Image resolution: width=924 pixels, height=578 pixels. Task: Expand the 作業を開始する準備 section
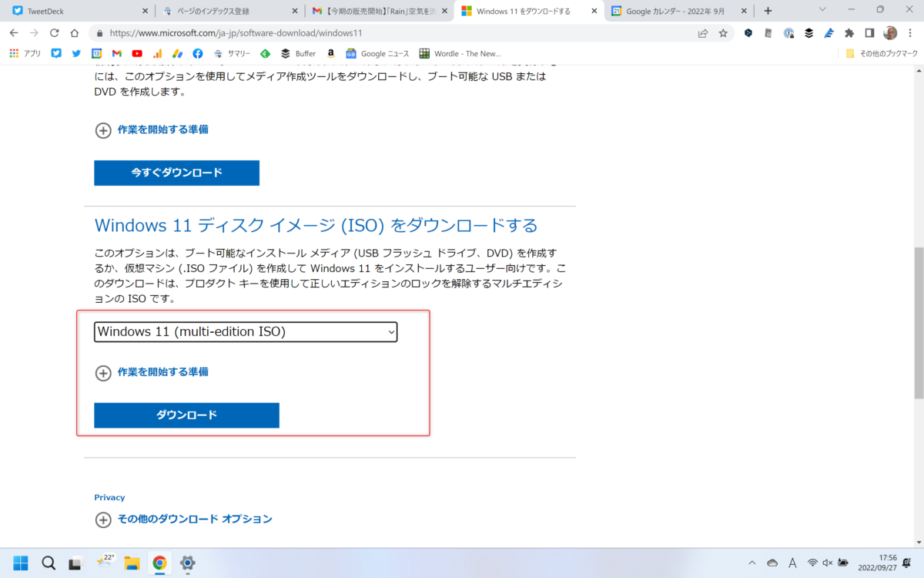coord(162,372)
